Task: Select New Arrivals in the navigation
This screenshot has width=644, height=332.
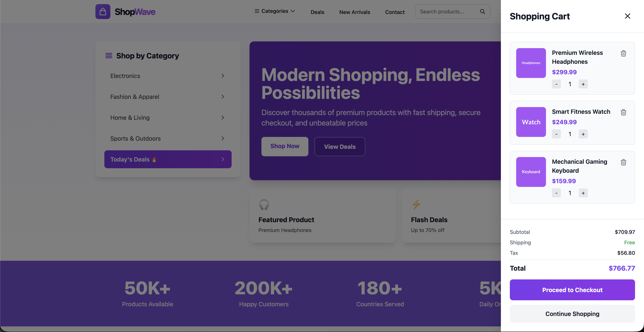Action: [x=354, y=12]
